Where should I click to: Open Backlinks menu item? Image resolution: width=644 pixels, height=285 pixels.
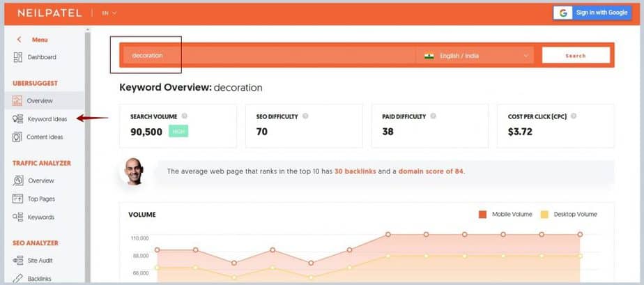[x=40, y=279]
